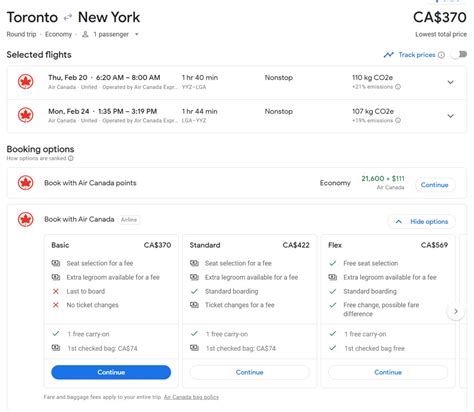The image size is (474, 412).
Task: Click Continue for Air Canada points booking
Action: click(x=435, y=185)
